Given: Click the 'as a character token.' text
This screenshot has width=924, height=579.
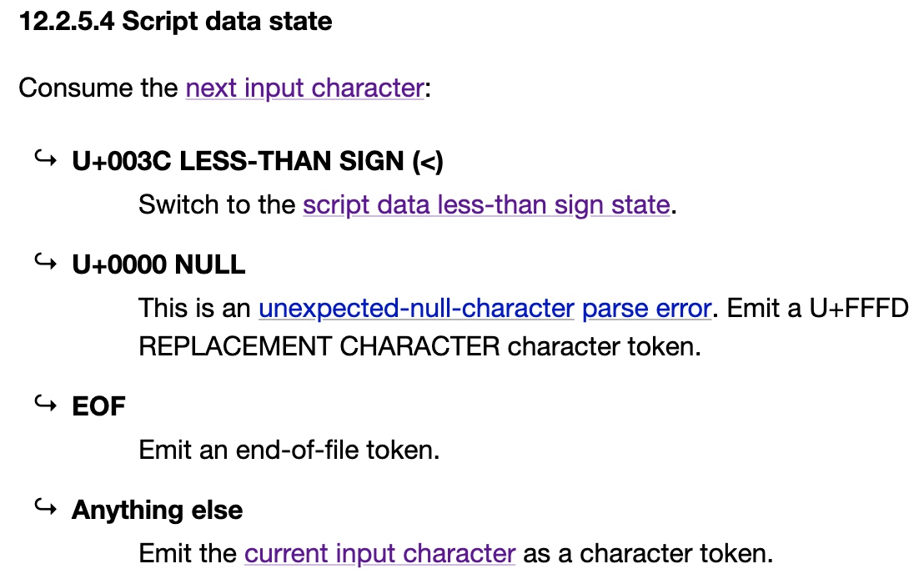Looking at the screenshot, I should (x=648, y=554).
